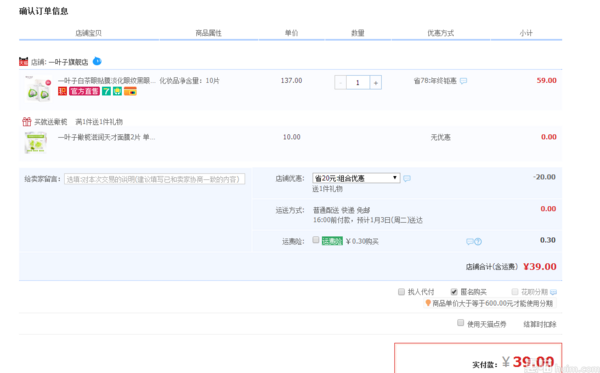Click the 送1件礼物 note under dropdown
This screenshot has width=600, height=373.
[x=328, y=189]
